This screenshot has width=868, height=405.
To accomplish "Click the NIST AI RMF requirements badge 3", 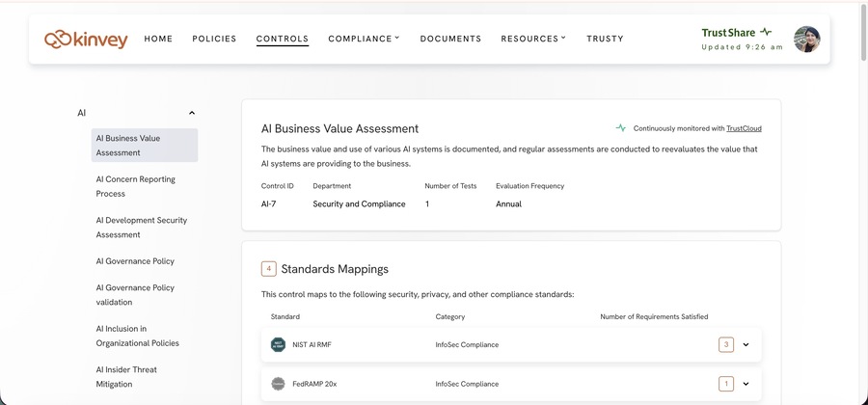I will pos(726,344).
